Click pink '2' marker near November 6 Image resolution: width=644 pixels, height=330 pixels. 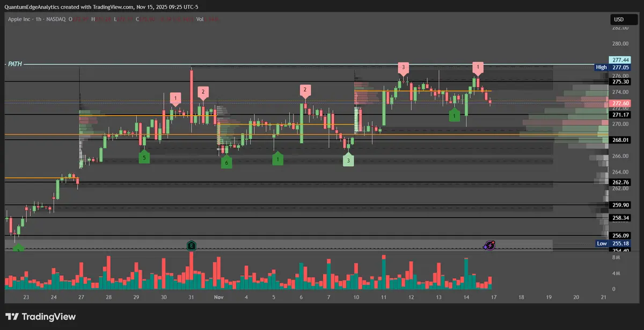[305, 90]
